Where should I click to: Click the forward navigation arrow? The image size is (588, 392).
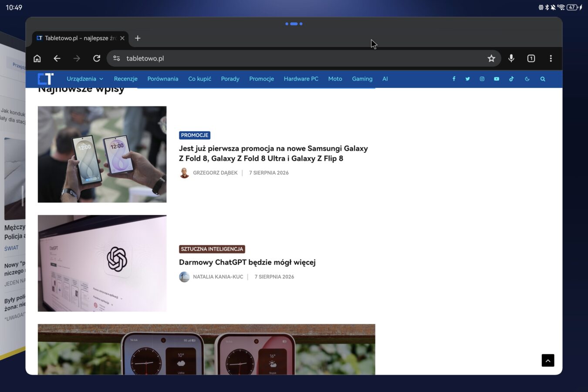click(x=77, y=58)
